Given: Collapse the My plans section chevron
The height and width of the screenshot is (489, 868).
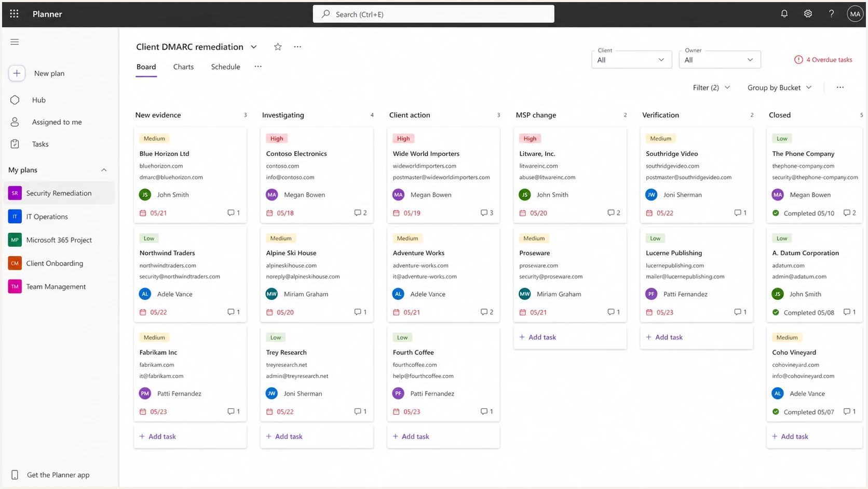Looking at the screenshot, I should point(104,170).
